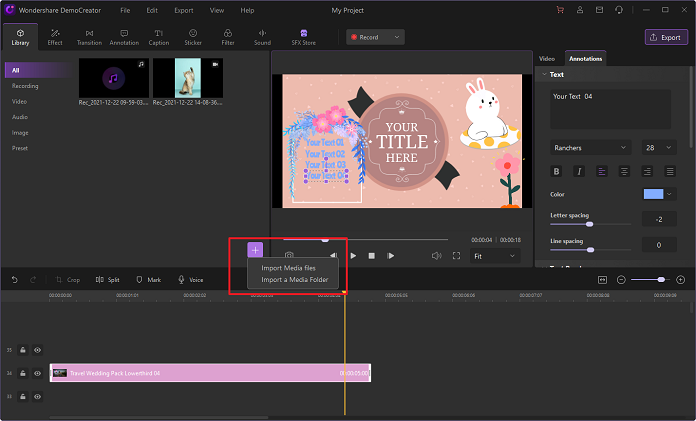This screenshot has height=421, width=696.
Task: Click the blue text color swatch
Action: coord(653,194)
